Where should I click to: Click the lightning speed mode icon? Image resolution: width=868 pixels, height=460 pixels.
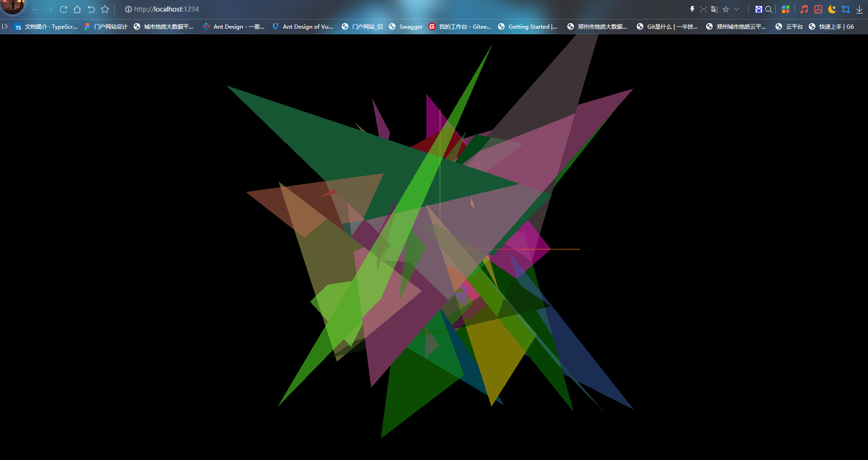(692, 9)
